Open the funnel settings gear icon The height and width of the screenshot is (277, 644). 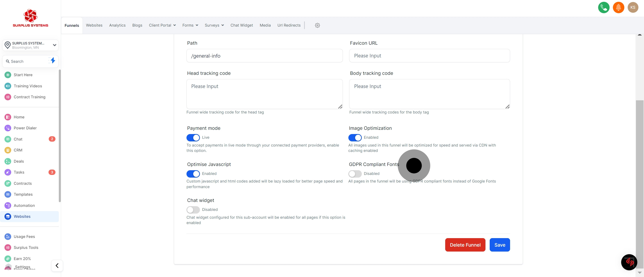(x=317, y=25)
